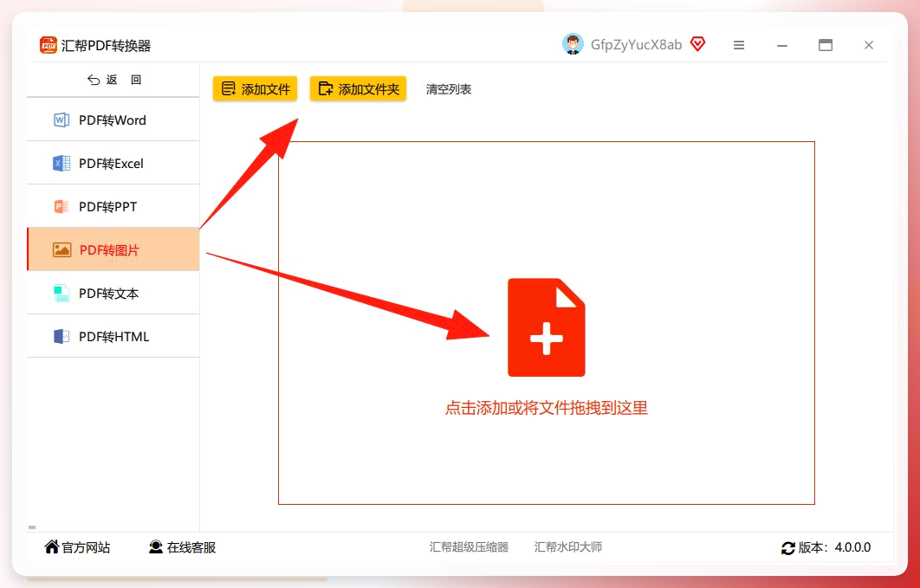
Task: Switch to PDF转PPT conversion
Action: coord(113,206)
